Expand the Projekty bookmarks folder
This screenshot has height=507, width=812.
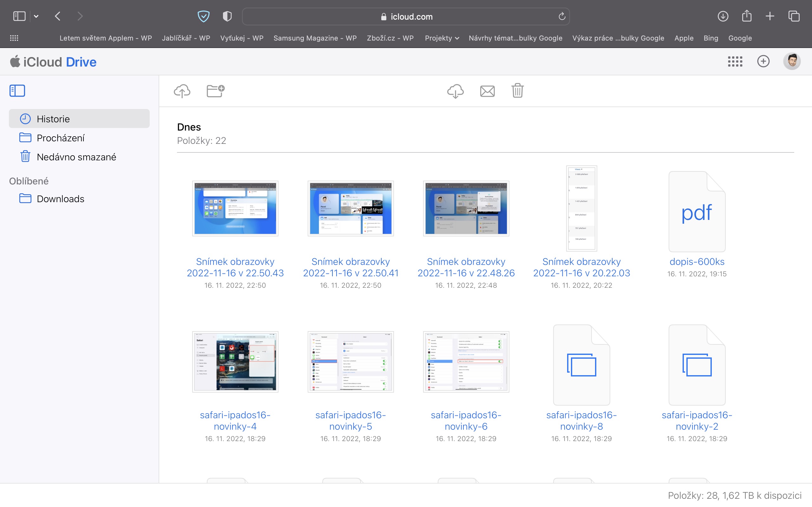click(x=442, y=38)
